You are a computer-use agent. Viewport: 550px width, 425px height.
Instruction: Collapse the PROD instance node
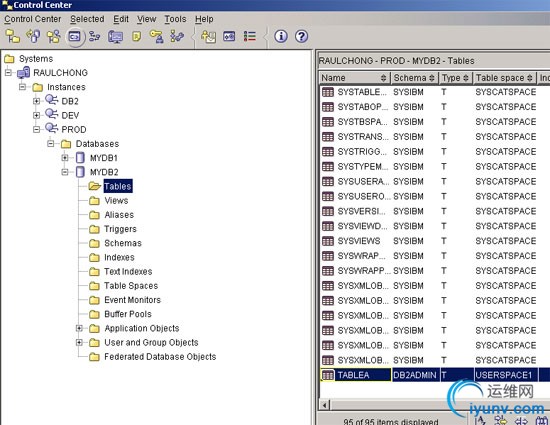36,129
